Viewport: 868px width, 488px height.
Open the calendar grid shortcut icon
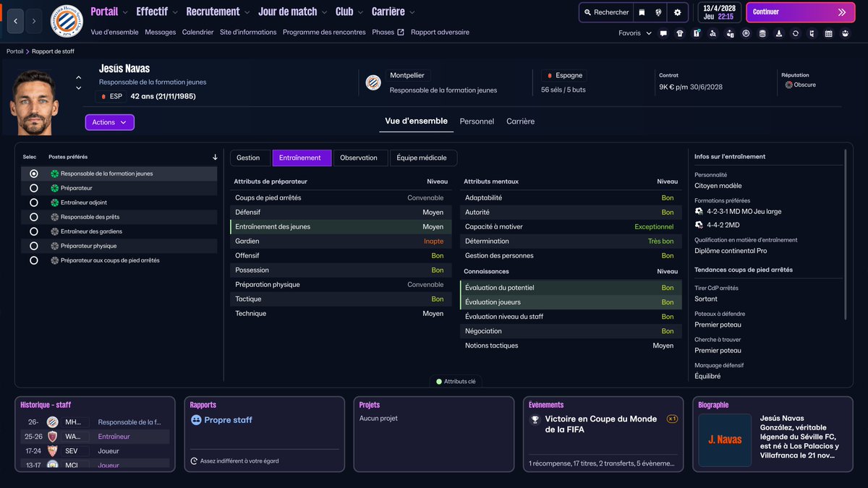point(828,33)
